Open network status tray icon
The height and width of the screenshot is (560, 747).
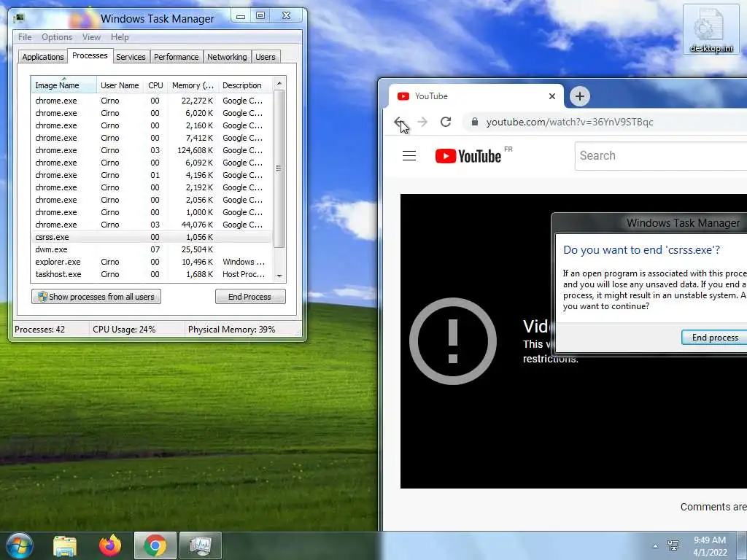[673, 545]
